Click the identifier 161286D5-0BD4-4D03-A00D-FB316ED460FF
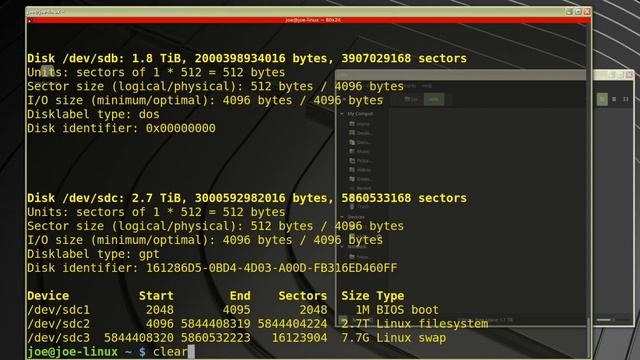The width and height of the screenshot is (640, 360). click(271, 268)
